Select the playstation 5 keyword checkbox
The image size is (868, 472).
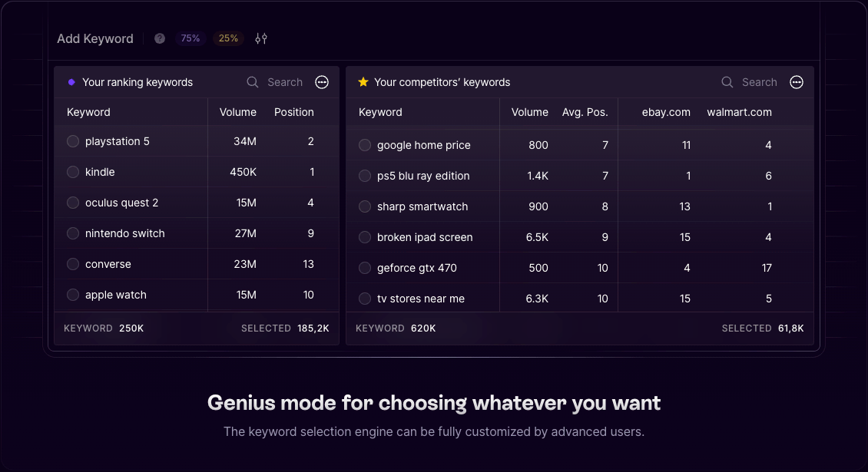pos(73,141)
